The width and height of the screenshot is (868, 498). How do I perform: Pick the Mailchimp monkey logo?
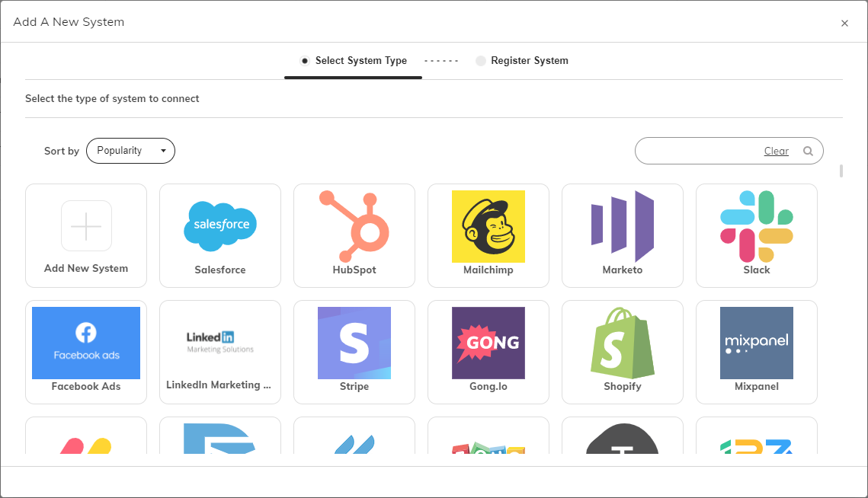[488, 226]
